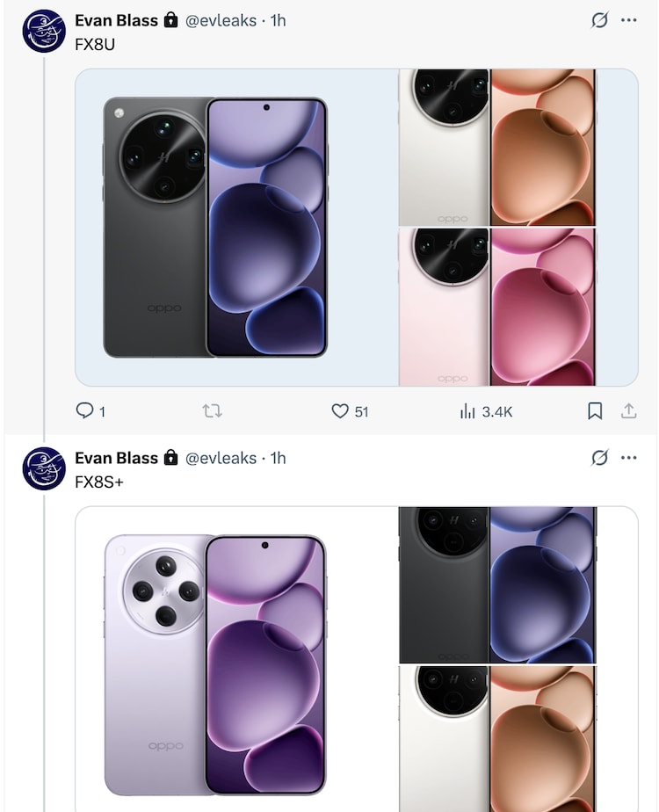Share the FX8U tweet
The width and height of the screenshot is (659, 812).
tap(629, 410)
